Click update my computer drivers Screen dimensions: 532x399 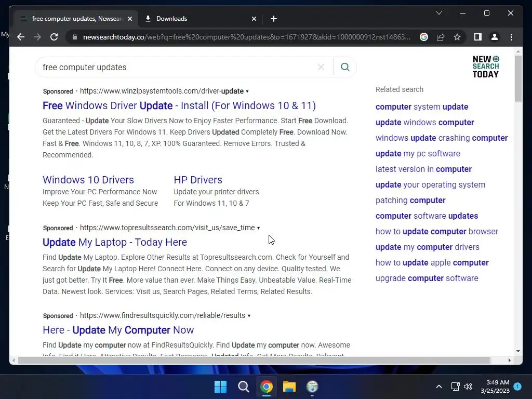click(x=427, y=247)
